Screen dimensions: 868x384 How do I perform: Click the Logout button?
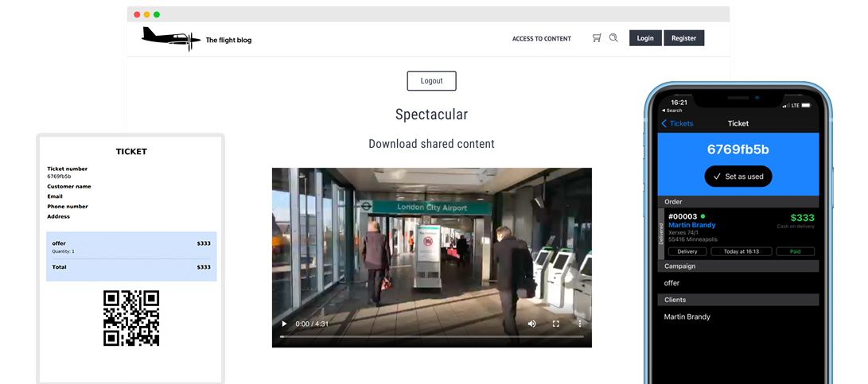click(x=432, y=81)
